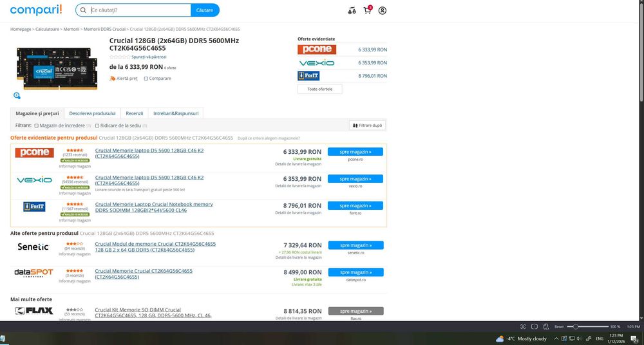The height and width of the screenshot is (345, 644).
Task: Click the search magnifier icon
Action: coord(83,10)
